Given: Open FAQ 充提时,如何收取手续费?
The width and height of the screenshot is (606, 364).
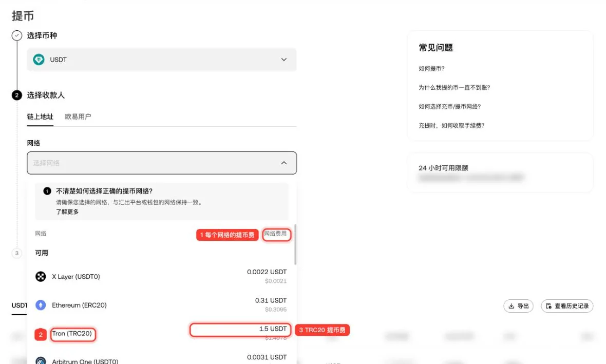Looking at the screenshot, I should click(x=451, y=125).
